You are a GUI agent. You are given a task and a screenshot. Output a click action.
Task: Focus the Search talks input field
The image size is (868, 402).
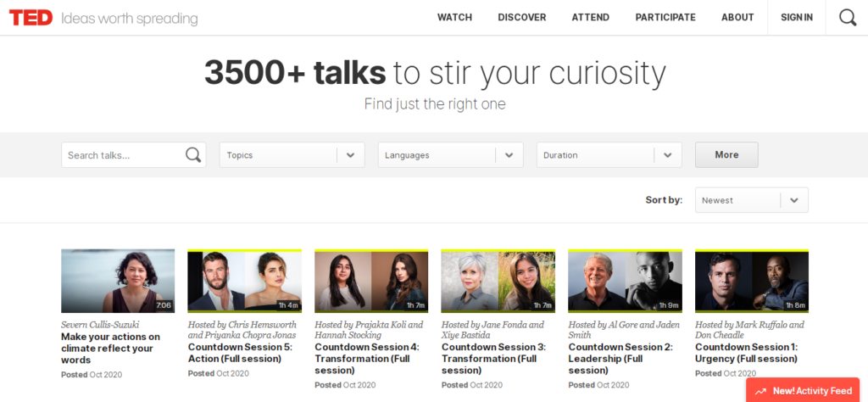(x=133, y=155)
